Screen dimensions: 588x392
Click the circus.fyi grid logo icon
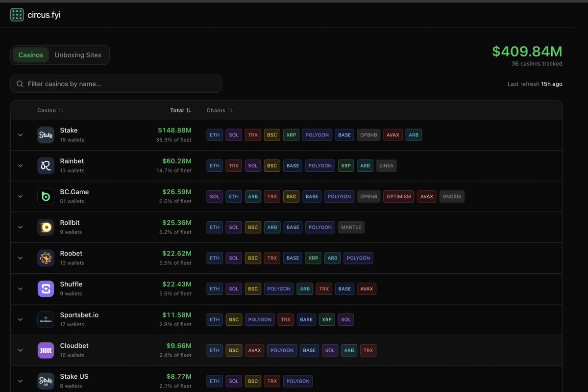point(17,15)
